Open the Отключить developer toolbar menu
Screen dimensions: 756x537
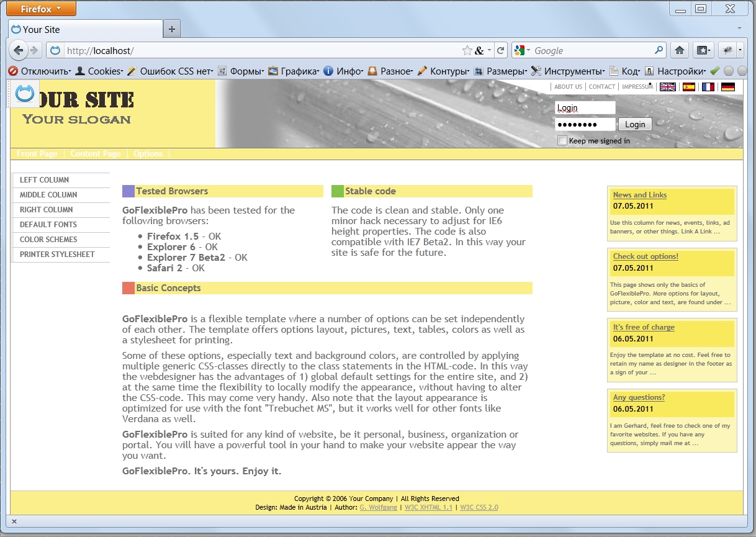(39, 71)
